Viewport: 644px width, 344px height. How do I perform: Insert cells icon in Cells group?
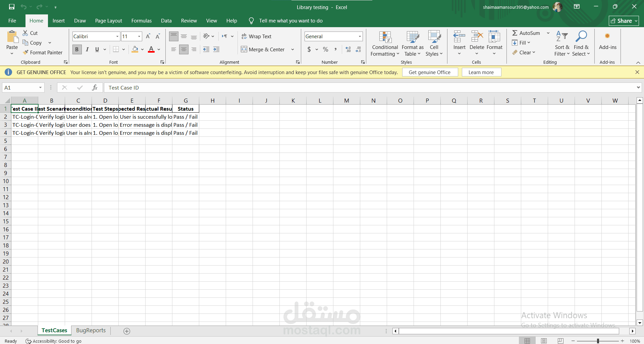(459, 37)
